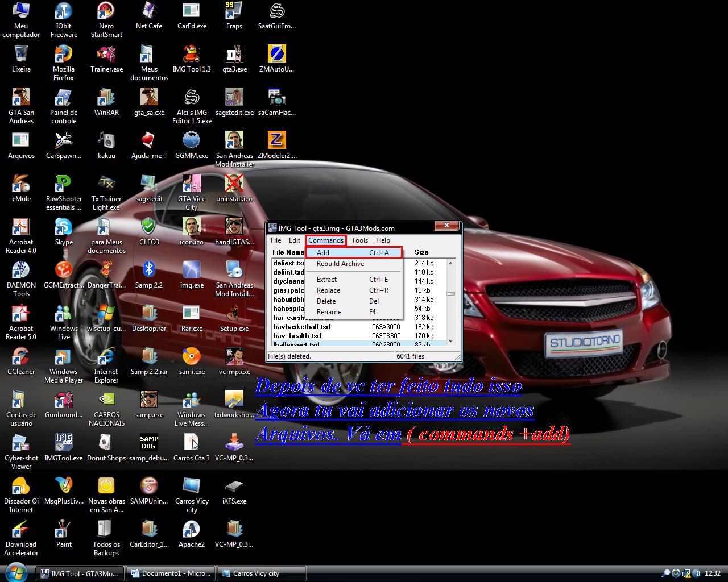Select havbasketball.txd in the file list
The image size is (728, 582).
(x=358, y=327)
